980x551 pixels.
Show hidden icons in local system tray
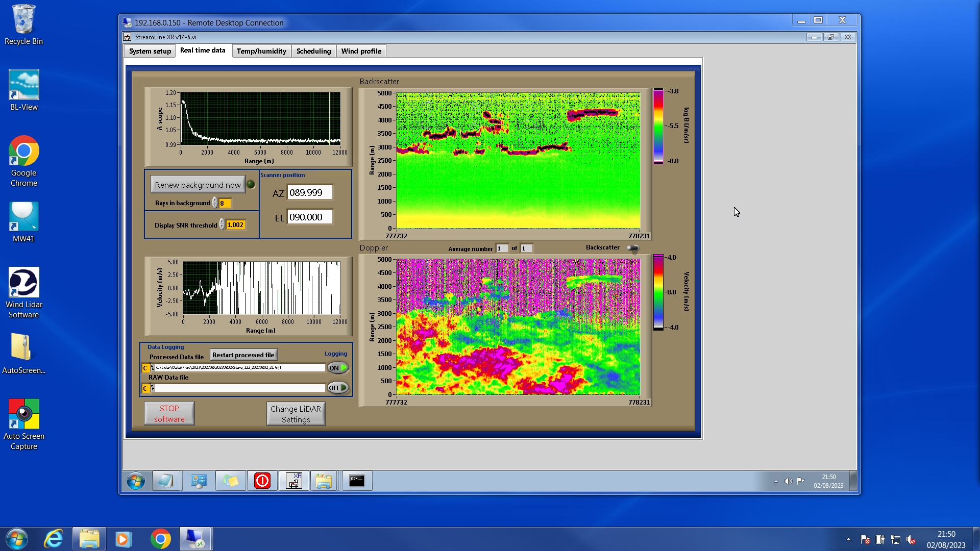click(x=848, y=539)
